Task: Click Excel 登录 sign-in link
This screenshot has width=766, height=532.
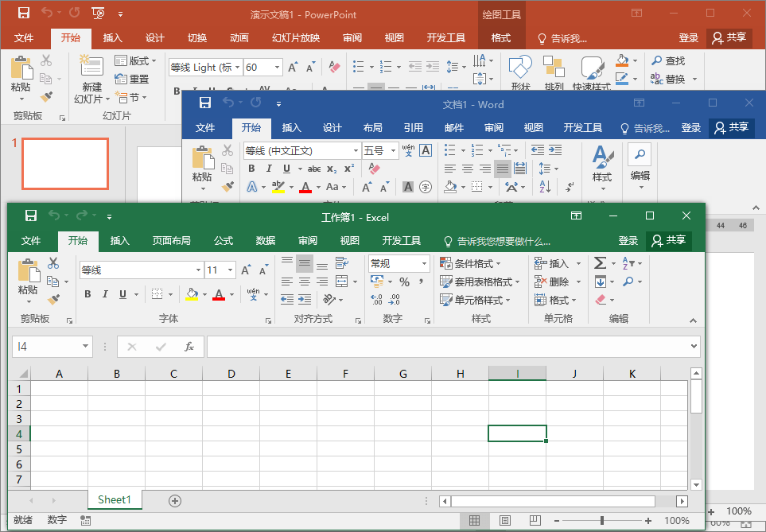Action: pyautogui.click(x=628, y=241)
